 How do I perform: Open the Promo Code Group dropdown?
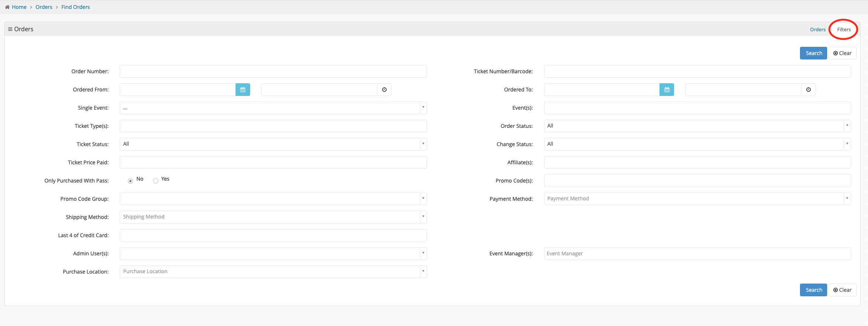[x=273, y=199]
